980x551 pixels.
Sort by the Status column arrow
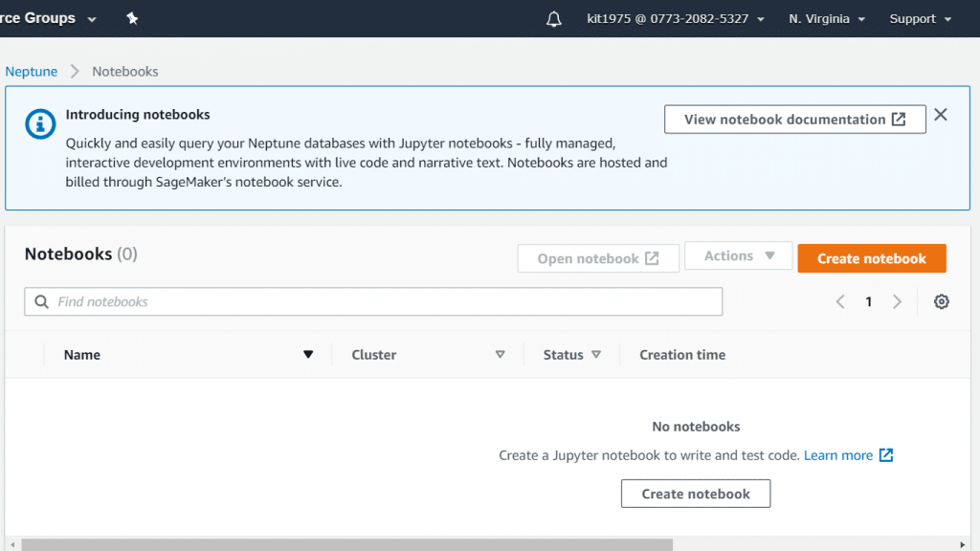(596, 354)
